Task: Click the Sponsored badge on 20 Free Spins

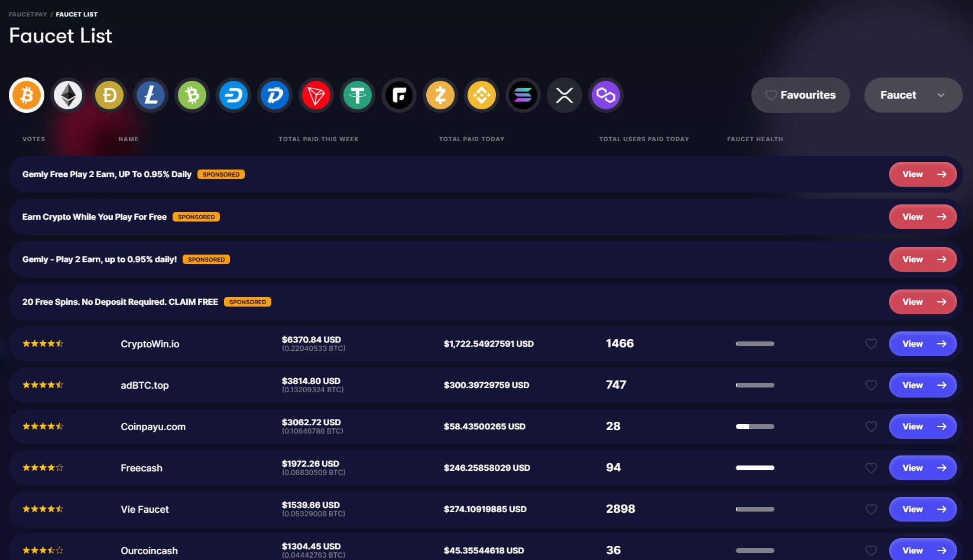Action: tap(248, 302)
